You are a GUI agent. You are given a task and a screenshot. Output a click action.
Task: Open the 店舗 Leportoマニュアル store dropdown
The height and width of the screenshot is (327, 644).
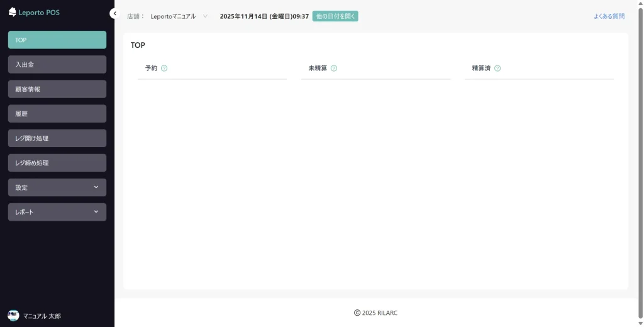[179, 16]
